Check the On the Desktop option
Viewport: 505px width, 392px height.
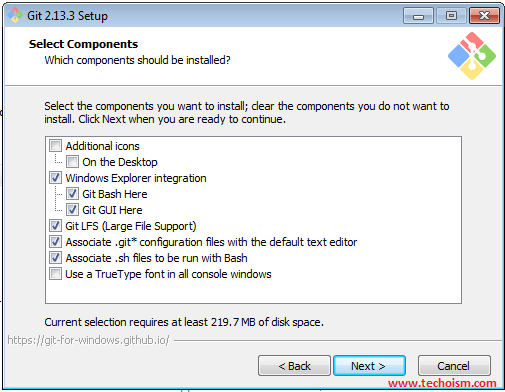tap(72, 162)
